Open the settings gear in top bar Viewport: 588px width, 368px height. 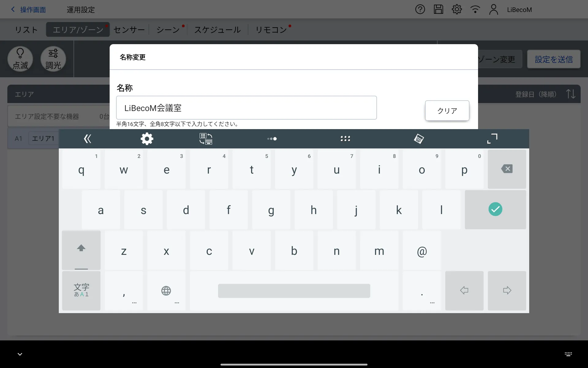457,10
